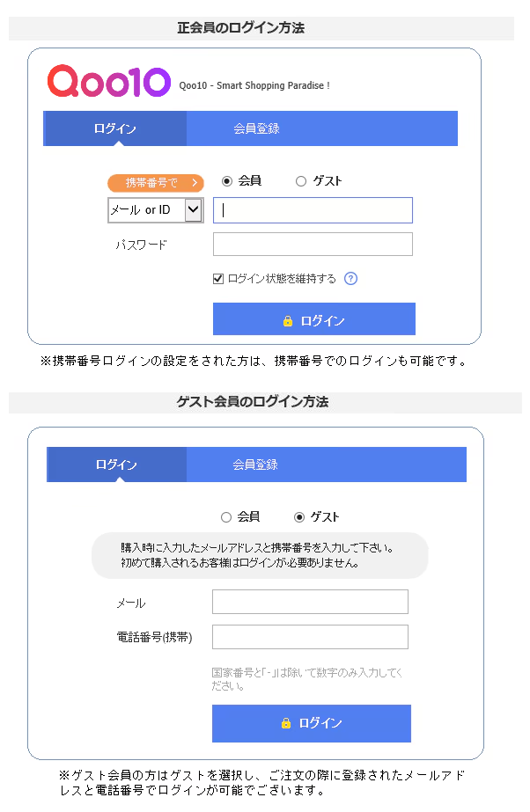Click the arrow on the orange 携帯番号で button

click(195, 182)
